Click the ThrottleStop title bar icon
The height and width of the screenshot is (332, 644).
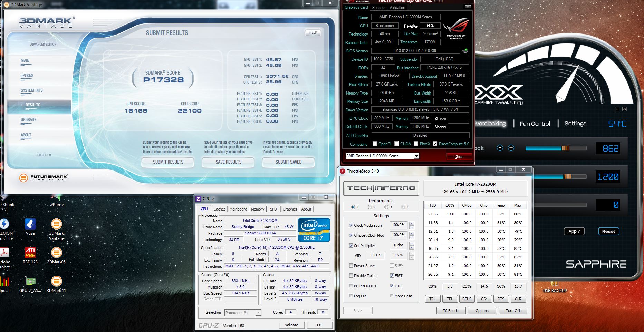click(343, 171)
